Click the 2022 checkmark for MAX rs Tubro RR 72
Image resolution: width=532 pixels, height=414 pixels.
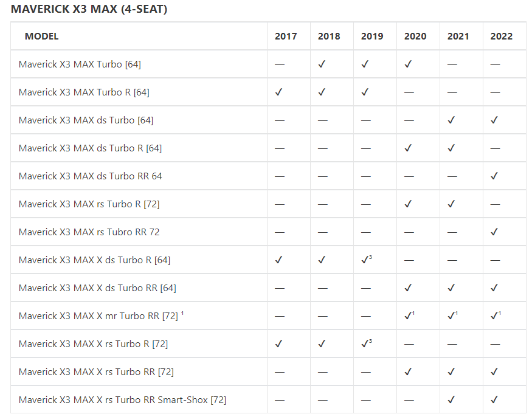pyautogui.click(x=494, y=232)
